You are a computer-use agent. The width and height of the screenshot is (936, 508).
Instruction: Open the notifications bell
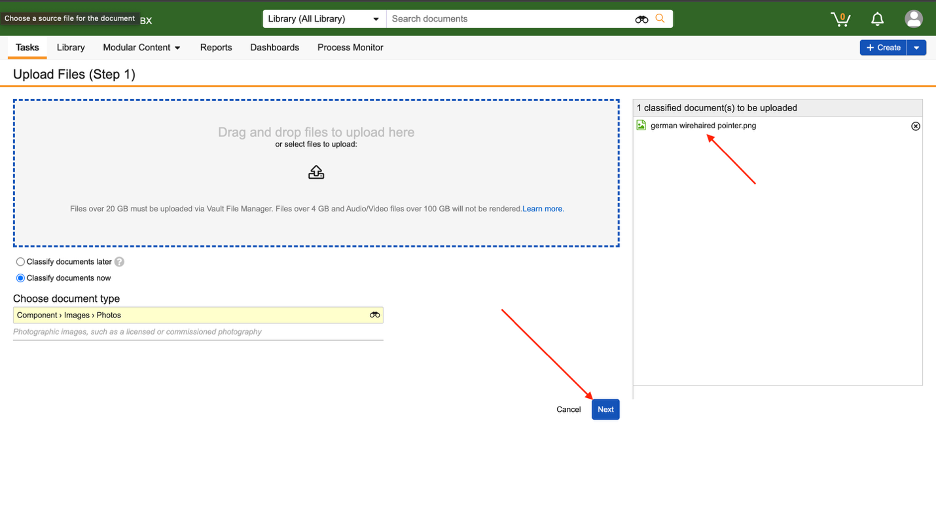click(877, 19)
